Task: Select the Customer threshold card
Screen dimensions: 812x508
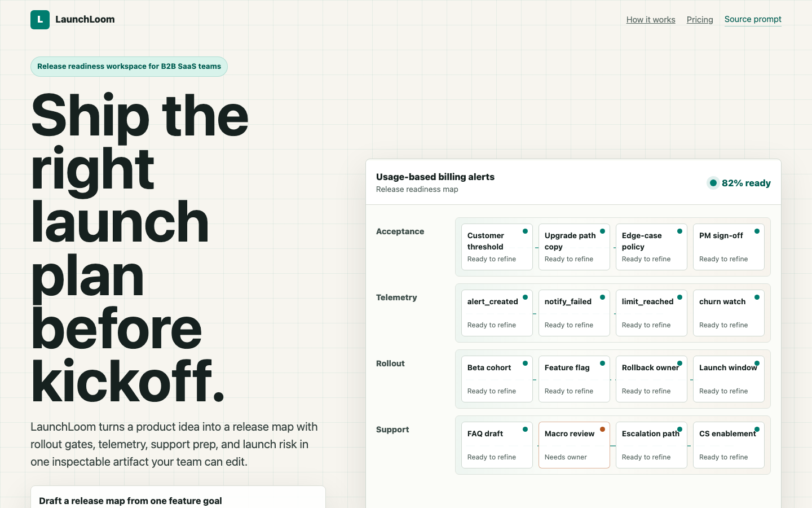Action: [497, 247]
